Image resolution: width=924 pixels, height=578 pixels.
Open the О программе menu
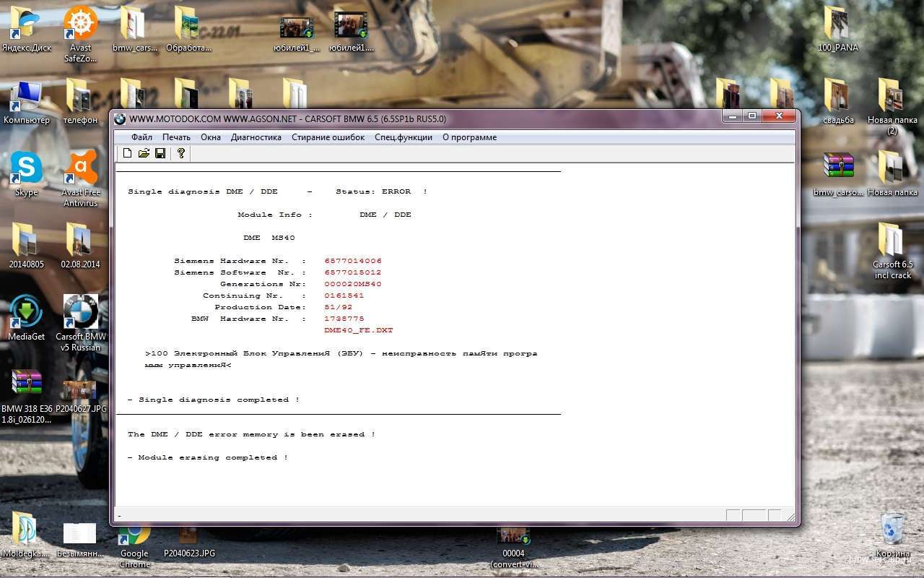469,137
